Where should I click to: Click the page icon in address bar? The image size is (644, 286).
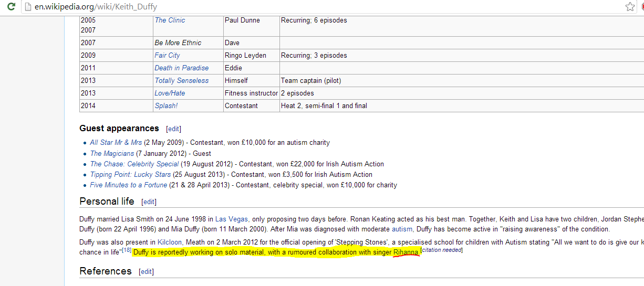28,7
